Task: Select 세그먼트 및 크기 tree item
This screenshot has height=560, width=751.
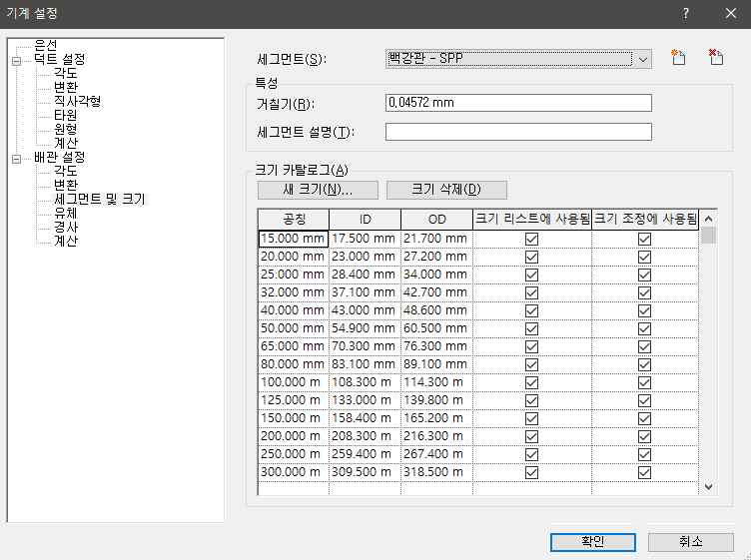Action: [100, 199]
